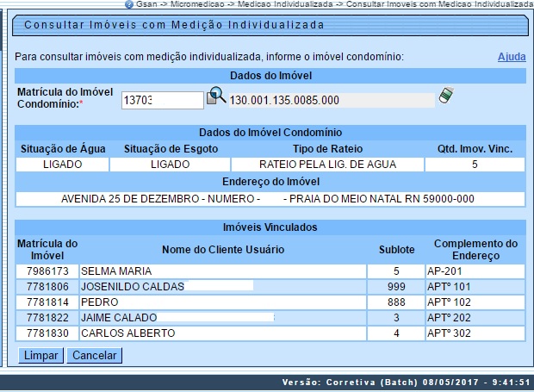Click client name PEDRO in list

pyautogui.click(x=94, y=302)
